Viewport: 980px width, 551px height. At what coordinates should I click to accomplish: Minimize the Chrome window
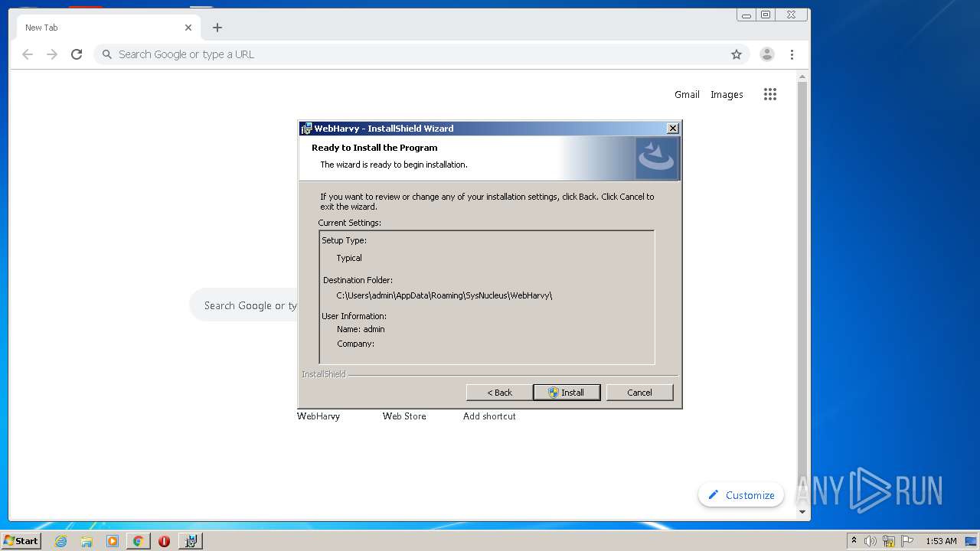coord(746,15)
